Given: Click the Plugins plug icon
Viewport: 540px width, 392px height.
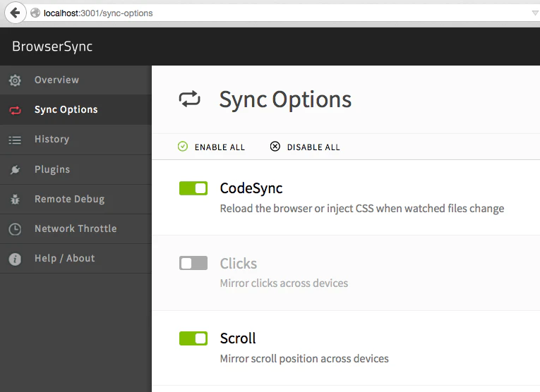Looking at the screenshot, I should click(15, 169).
